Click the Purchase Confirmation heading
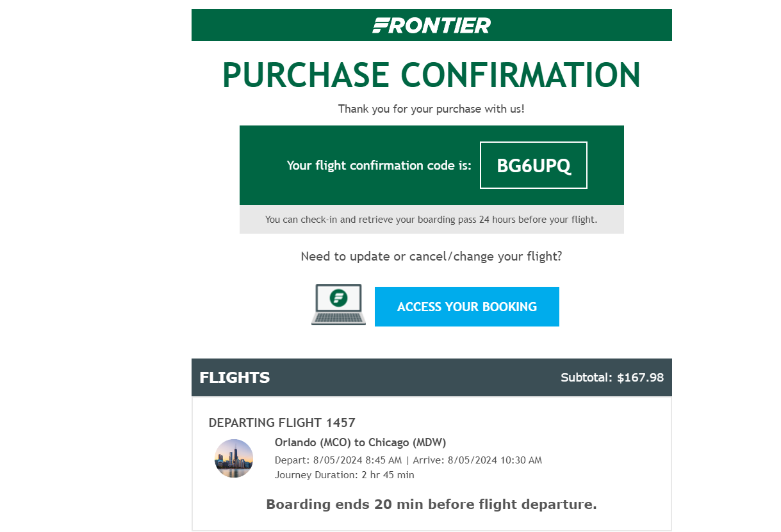 pyautogui.click(x=432, y=75)
